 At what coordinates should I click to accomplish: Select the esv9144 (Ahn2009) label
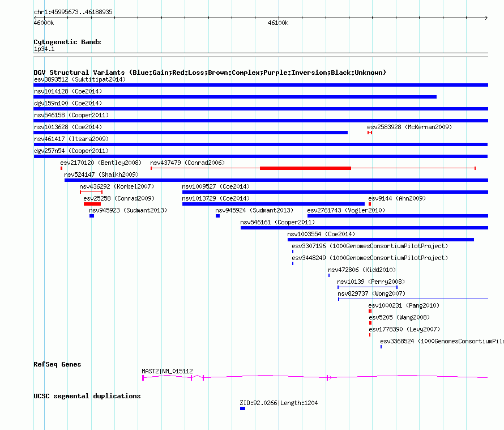397,198
